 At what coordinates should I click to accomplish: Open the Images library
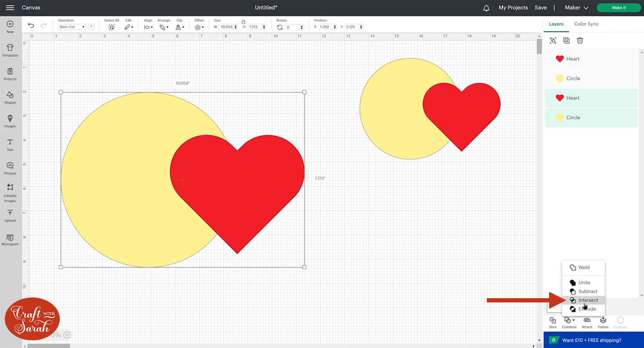coord(10,121)
